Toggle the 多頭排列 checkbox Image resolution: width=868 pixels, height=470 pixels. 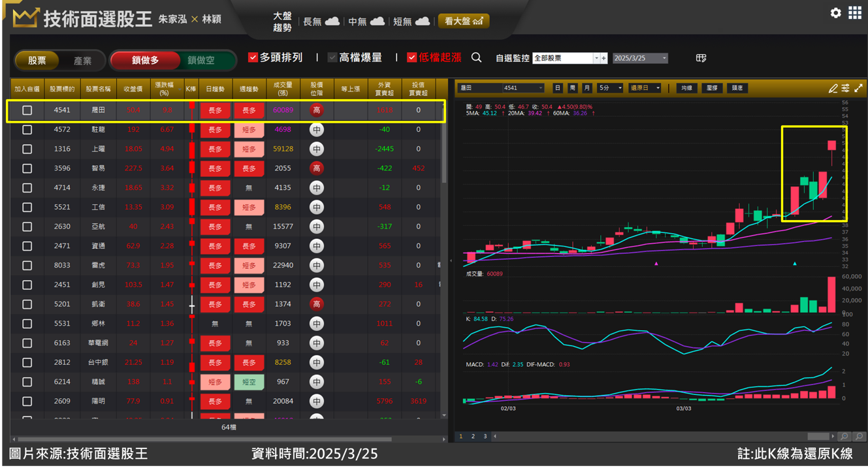tap(253, 57)
